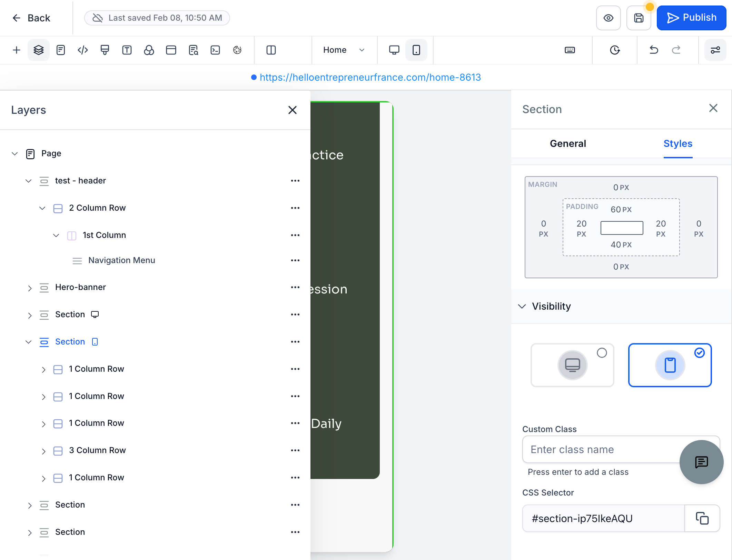Open the preview eye icon
Image resolution: width=732 pixels, height=560 pixels.
click(609, 18)
